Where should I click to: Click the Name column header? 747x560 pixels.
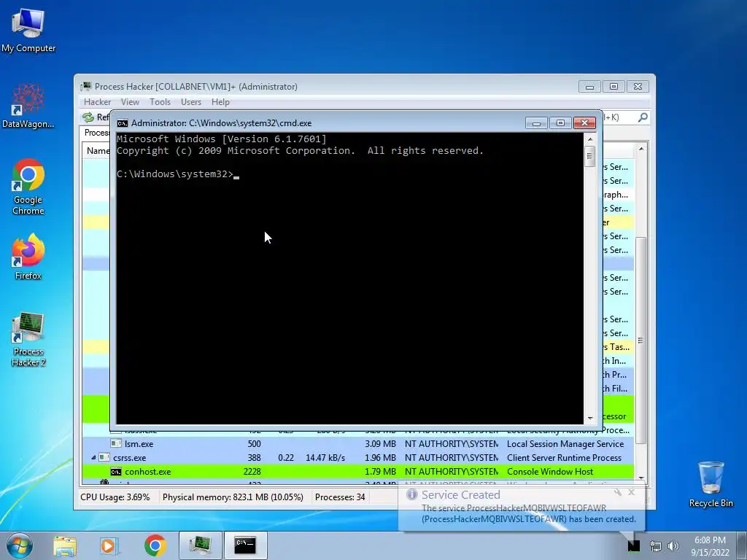coord(98,151)
